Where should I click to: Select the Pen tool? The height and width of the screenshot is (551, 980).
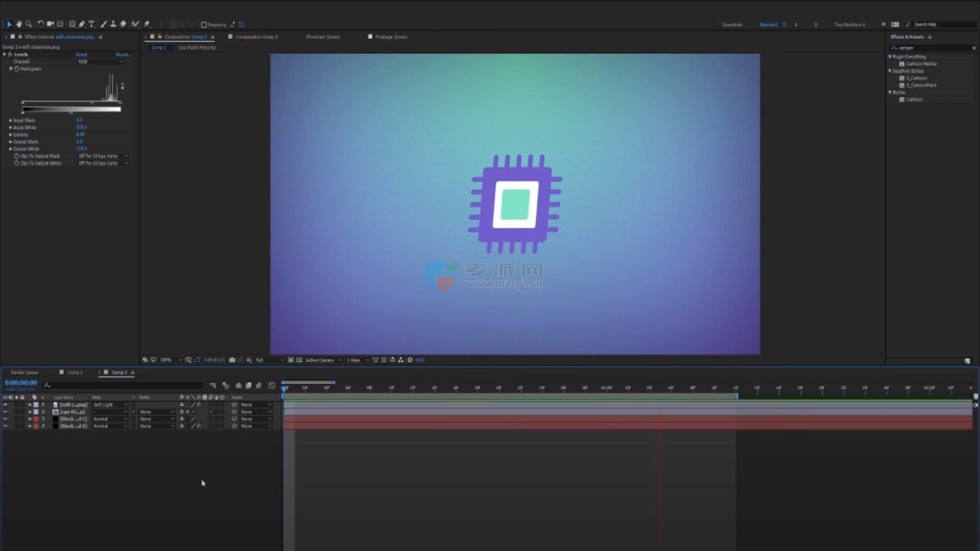[x=82, y=24]
